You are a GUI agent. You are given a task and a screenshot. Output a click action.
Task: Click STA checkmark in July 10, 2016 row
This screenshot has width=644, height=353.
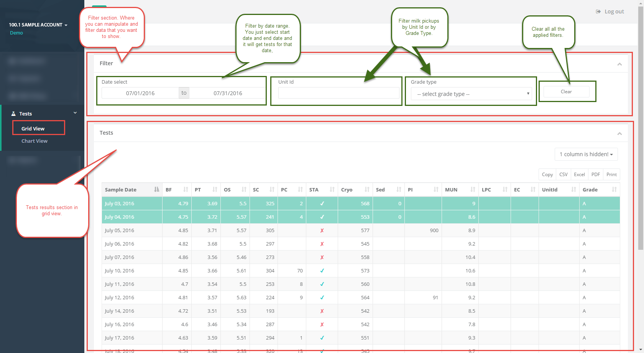pos(322,271)
